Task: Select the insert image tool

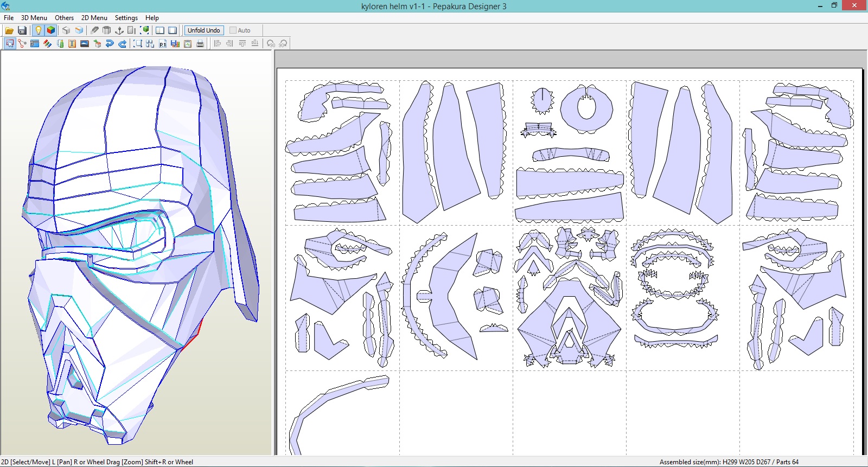Action: click(85, 43)
